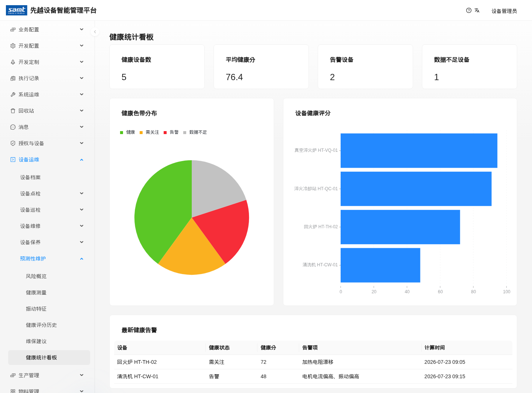This screenshot has height=393, width=532.
Task: Open the help question-mark icon
Action: (469, 10)
